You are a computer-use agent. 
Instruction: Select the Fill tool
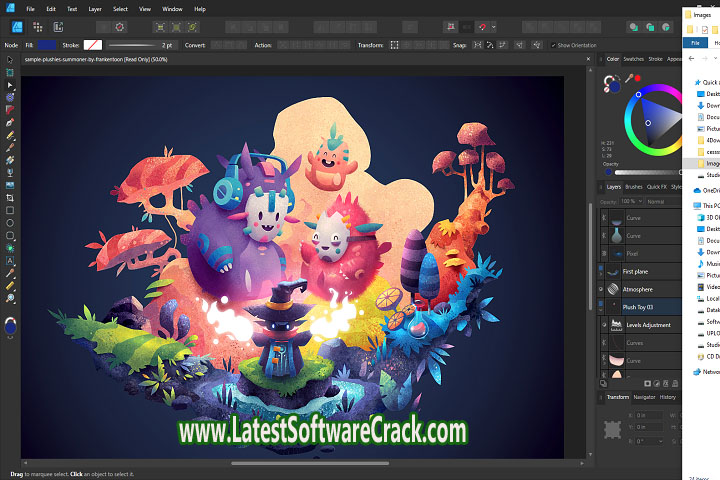tap(10, 160)
